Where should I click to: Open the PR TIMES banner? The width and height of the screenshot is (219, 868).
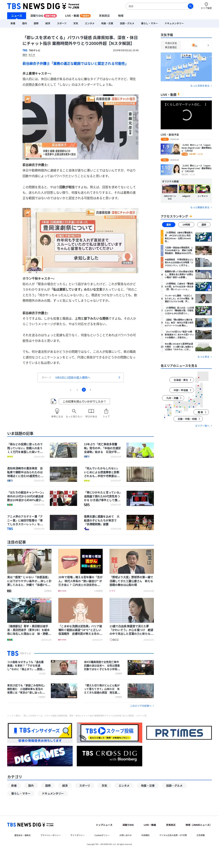click(x=179, y=733)
